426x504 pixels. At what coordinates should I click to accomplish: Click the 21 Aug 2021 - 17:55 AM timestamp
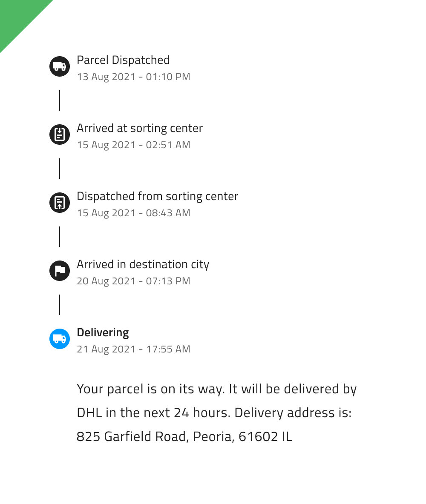pyautogui.click(x=133, y=349)
